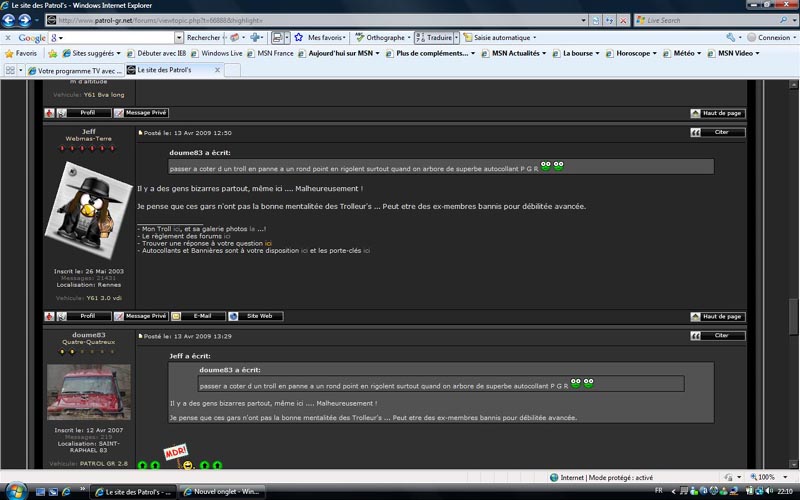Expand the address bar history dropdown

[584, 20]
